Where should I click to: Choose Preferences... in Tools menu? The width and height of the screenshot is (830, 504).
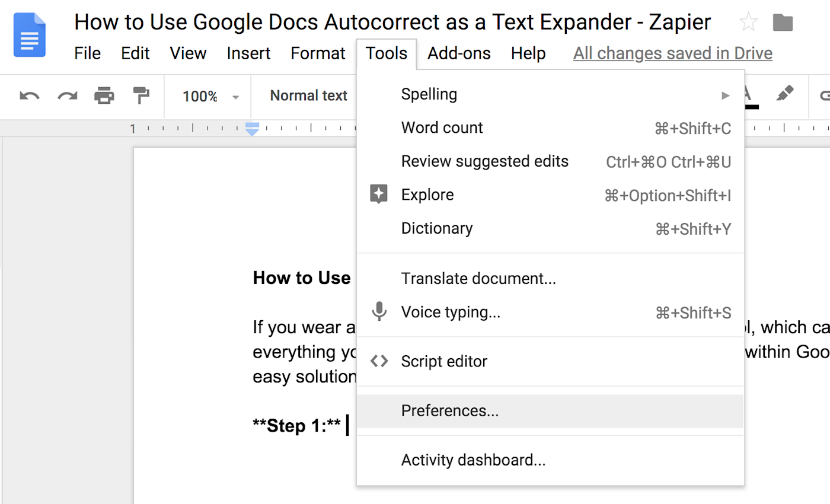(x=550, y=411)
